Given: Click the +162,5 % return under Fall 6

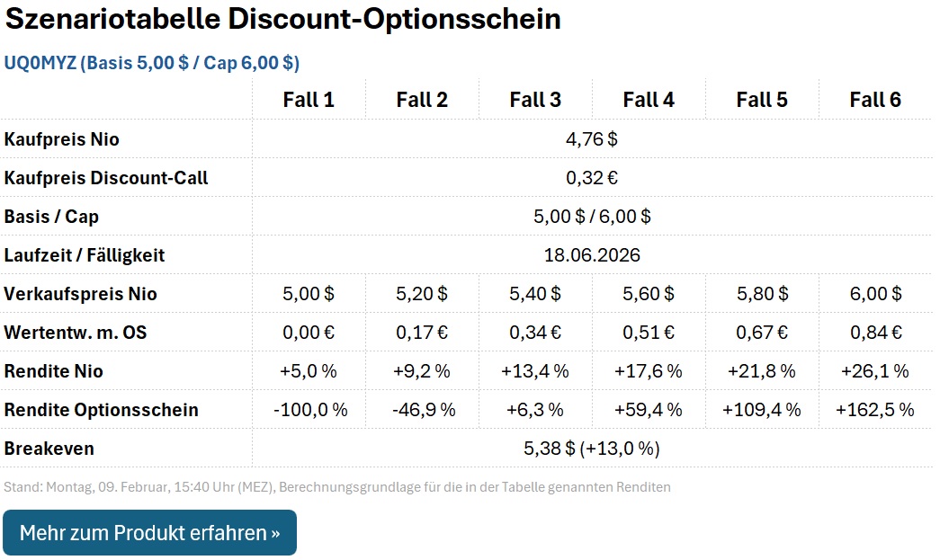Looking at the screenshot, I should point(875,409).
